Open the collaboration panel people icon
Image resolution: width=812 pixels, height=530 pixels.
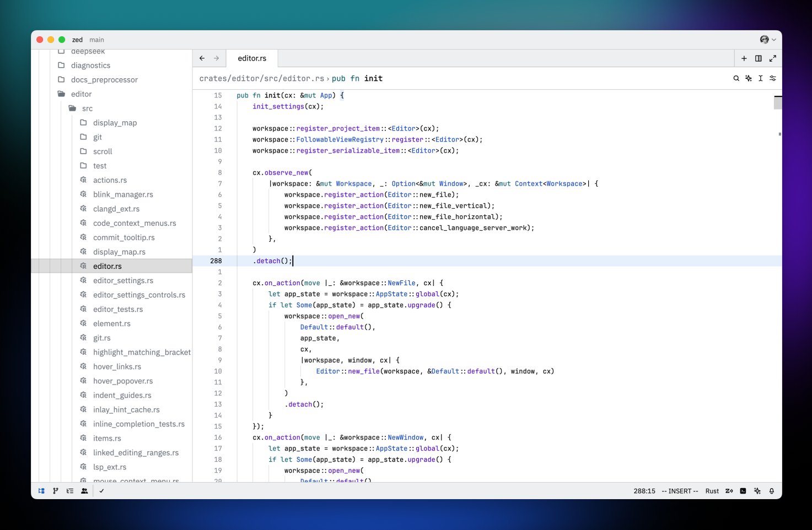[84, 491]
